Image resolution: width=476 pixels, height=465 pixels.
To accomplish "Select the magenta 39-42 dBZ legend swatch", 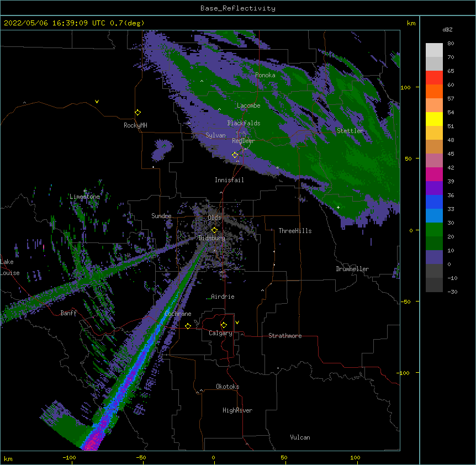I will (434, 175).
